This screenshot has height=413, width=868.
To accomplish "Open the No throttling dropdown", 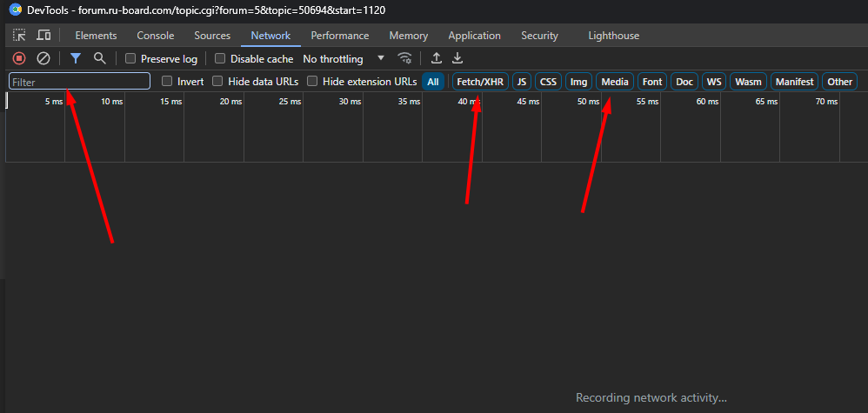I will [x=344, y=58].
